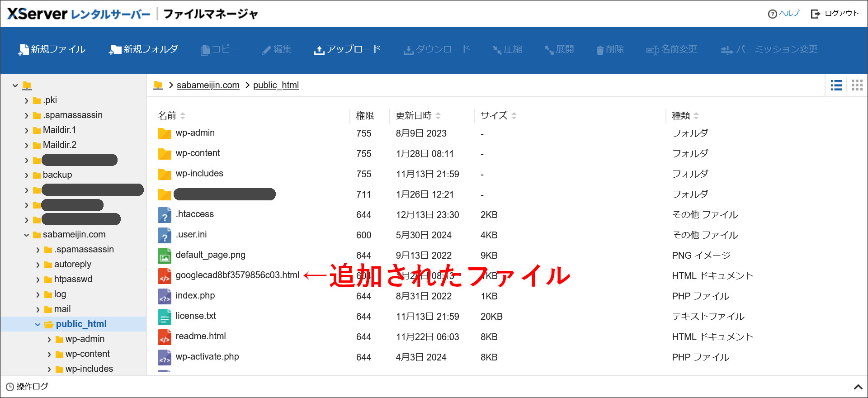This screenshot has width=868, height=398.
Task: Sort by 名前 column header
Action: (x=172, y=116)
